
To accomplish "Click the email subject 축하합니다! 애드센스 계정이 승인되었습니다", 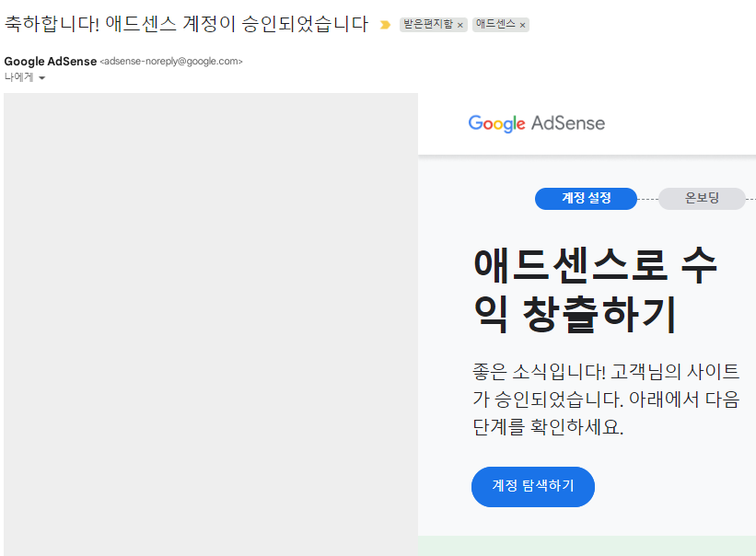I will [186, 24].
